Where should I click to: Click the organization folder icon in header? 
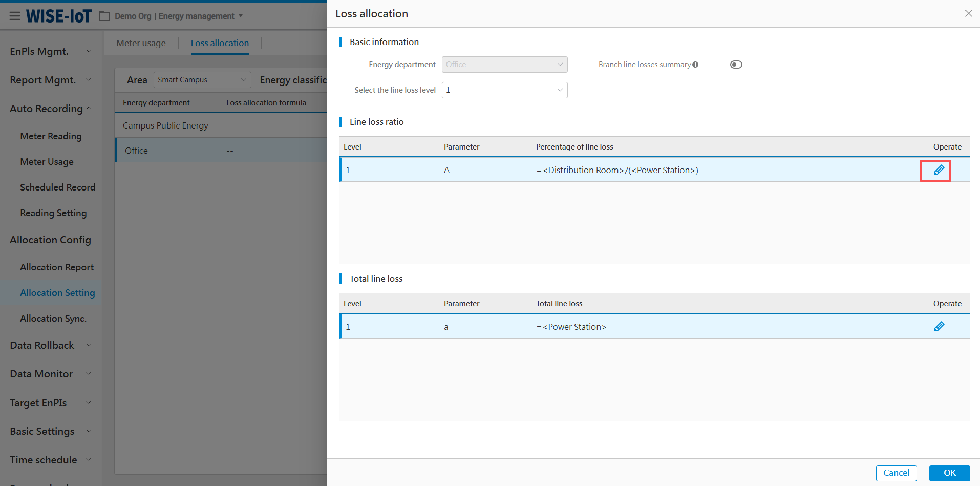tap(104, 16)
